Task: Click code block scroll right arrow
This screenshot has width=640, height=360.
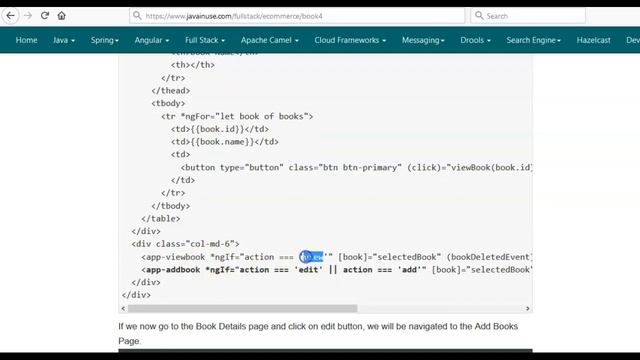Action: point(528,309)
